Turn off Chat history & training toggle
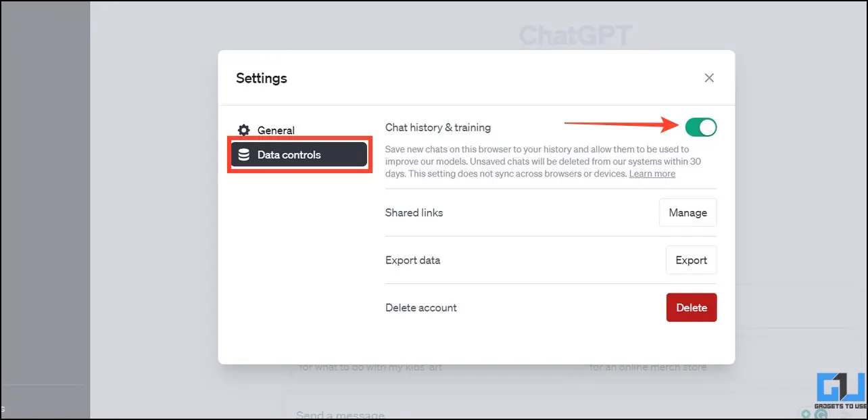Screen dimensions: 868x420 coord(700,126)
